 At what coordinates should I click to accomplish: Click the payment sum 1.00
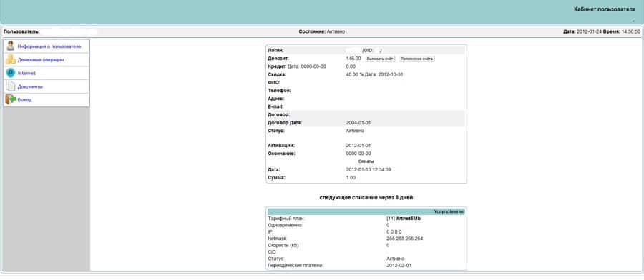(351, 178)
